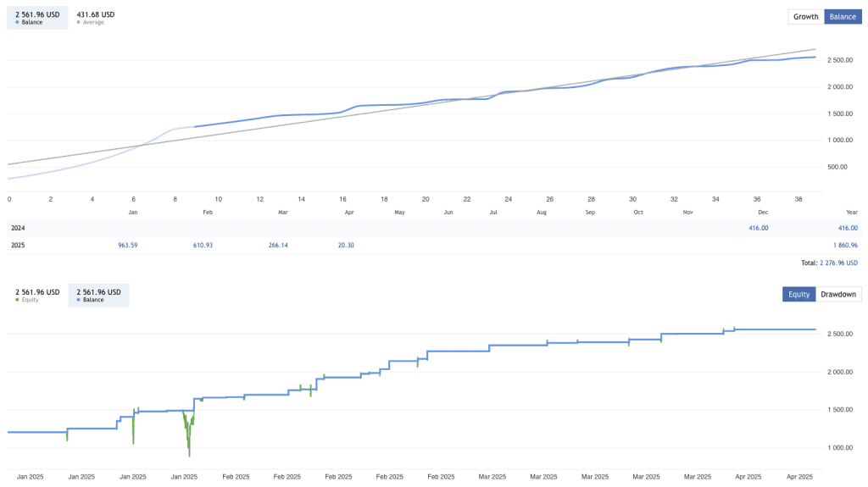The width and height of the screenshot is (868, 487).
Task: Toggle Balance series in lower chart legend
Action: (x=98, y=295)
